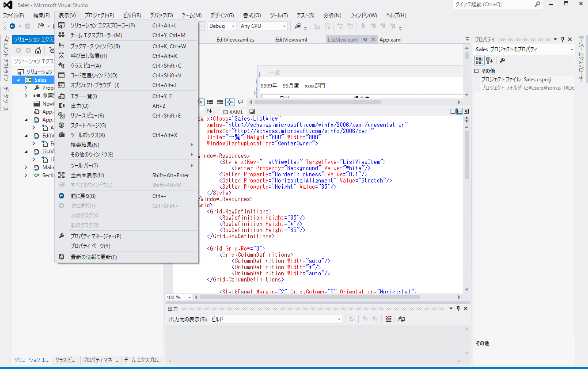
Task: Open the プロジェクト(P) menu
Action: click(99, 15)
